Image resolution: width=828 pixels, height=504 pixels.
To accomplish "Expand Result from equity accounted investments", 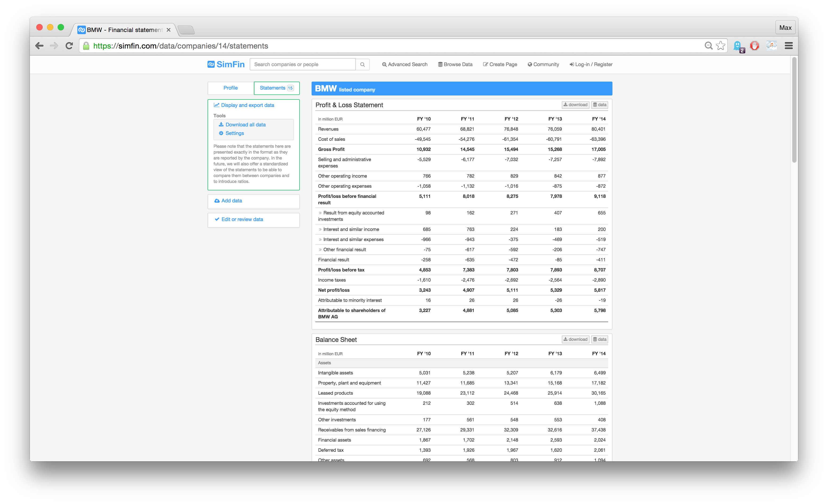I will [320, 213].
